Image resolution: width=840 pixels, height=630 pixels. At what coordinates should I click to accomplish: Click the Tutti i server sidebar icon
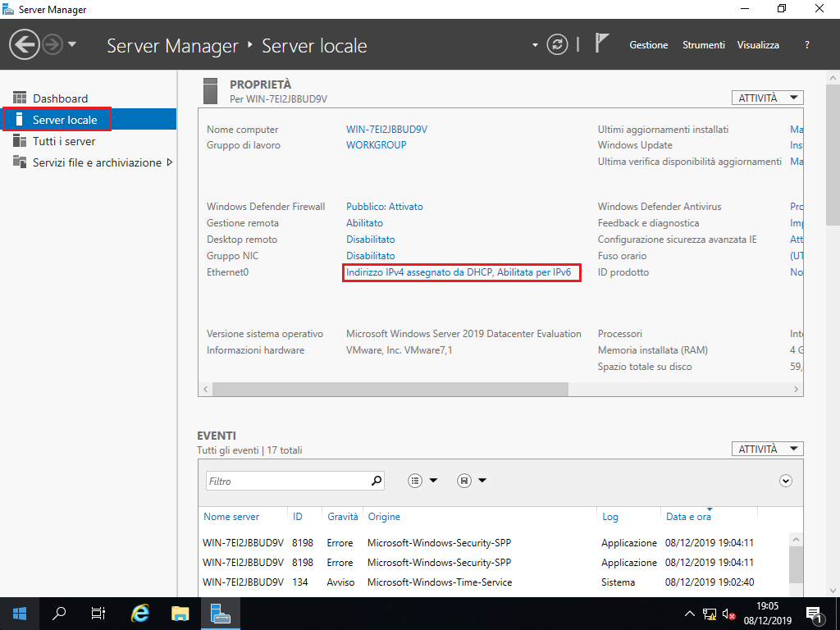point(20,140)
